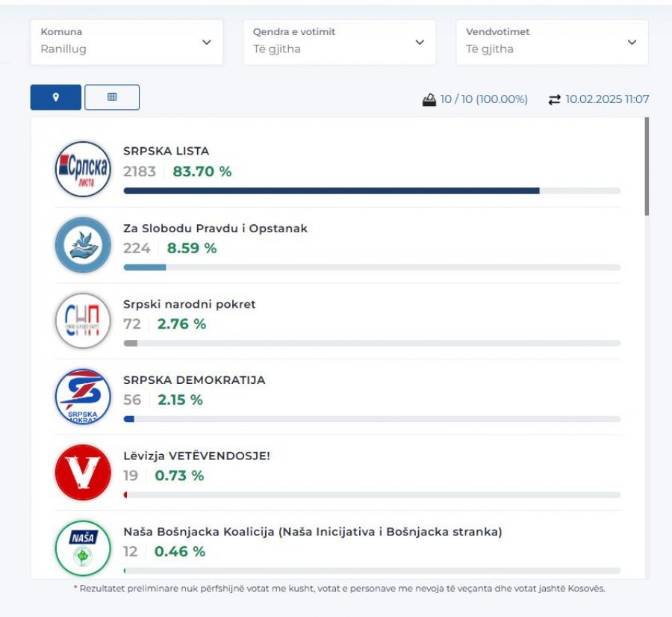Click the '83.70 %' percentage

tap(202, 172)
